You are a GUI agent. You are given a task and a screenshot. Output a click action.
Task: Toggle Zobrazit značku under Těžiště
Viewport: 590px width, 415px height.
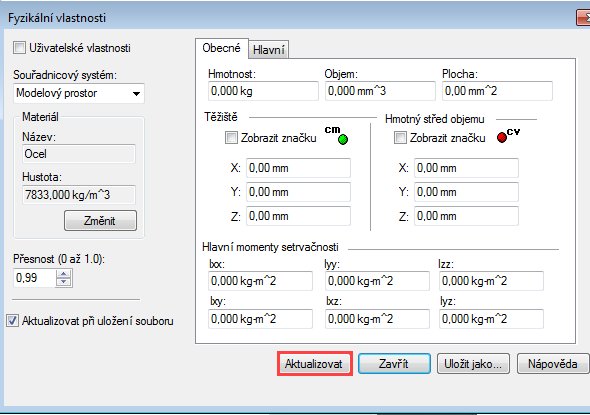point(231,138)
